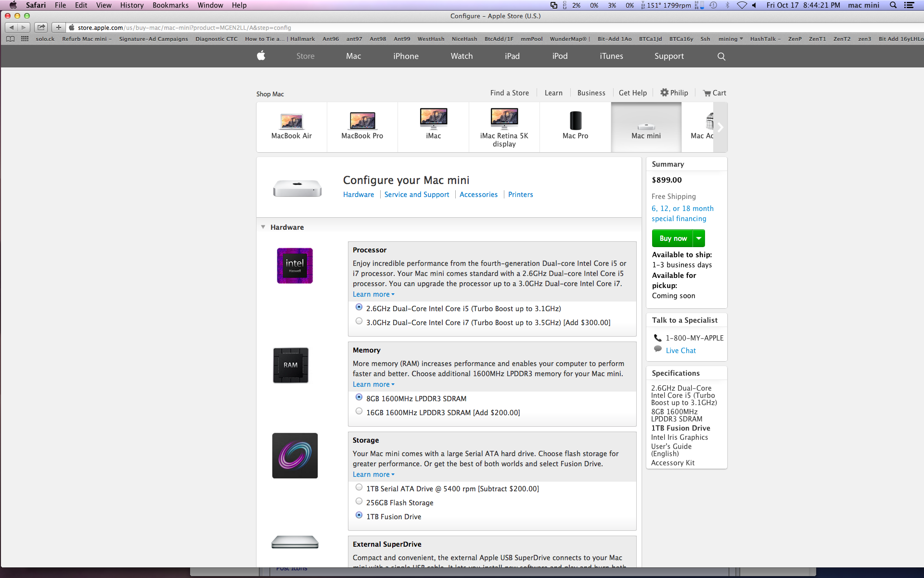Select 3.0GHz Dual-Core Intel Core i7 option
The image size is (924, 578).
(x=359, y=321)
